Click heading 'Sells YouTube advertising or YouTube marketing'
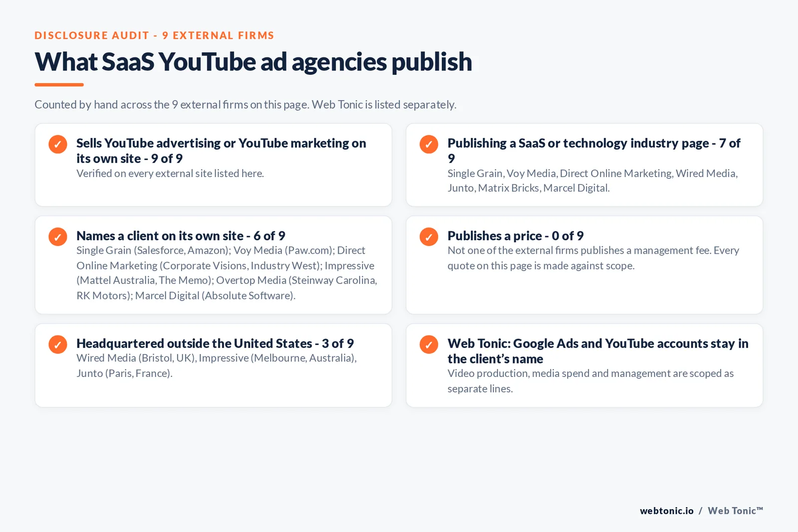This screenshot has height=532, width=798. pyautogui.click(x=221, y=151)
